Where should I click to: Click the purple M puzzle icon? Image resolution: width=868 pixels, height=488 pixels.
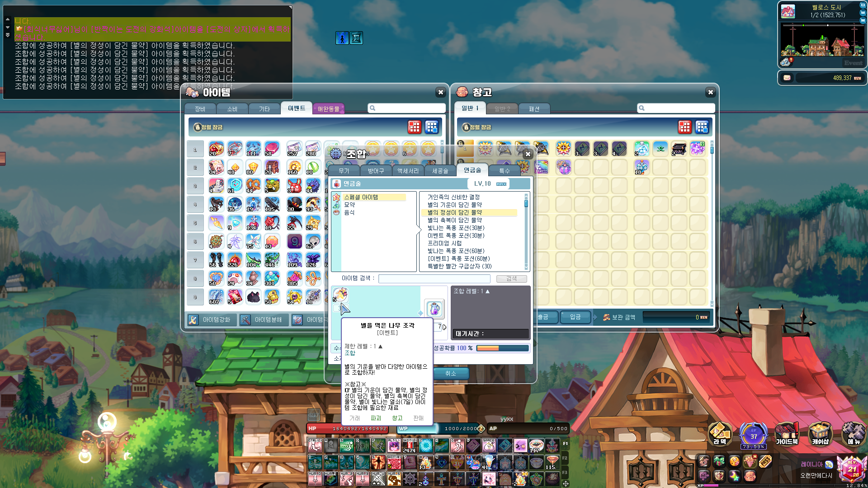click(x=703, y=476)
